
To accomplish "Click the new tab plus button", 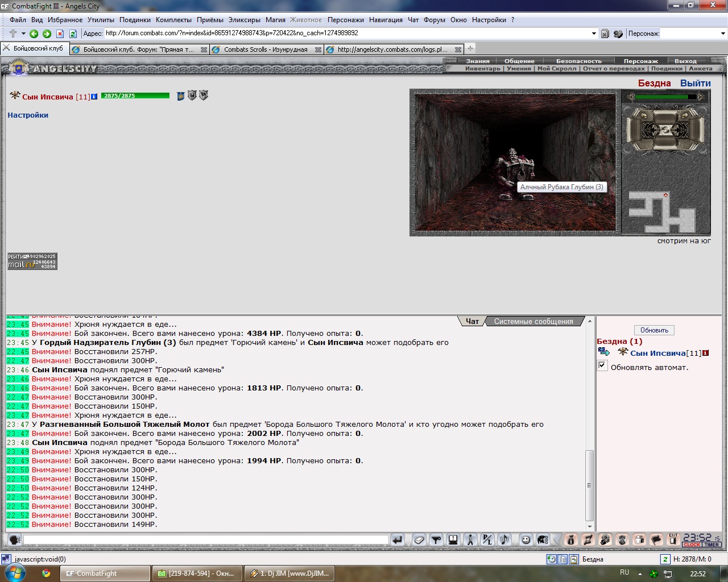I will 470,48.
